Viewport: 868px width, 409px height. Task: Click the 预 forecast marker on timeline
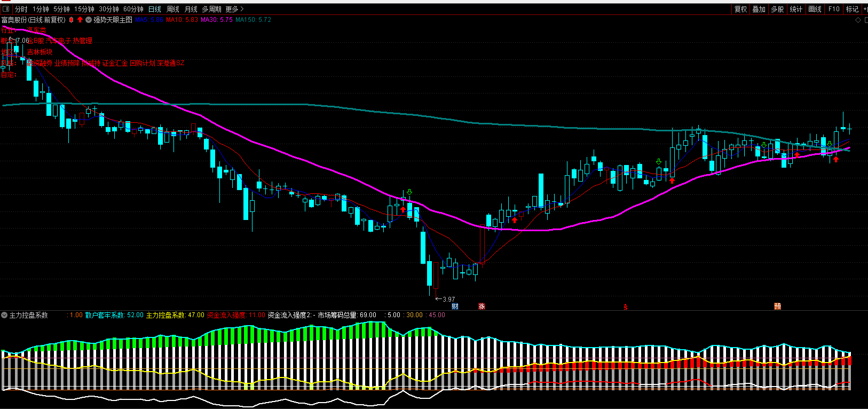pyautogui.click(x=778, y=306)
